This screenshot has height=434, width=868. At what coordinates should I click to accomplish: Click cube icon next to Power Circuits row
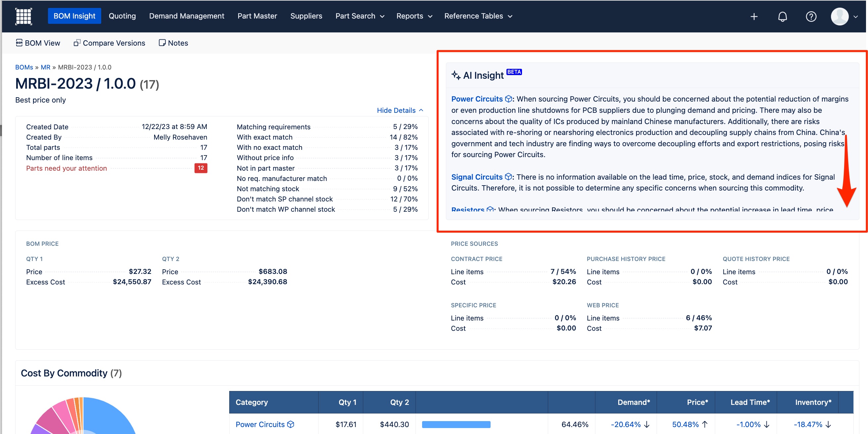pyautogui.click(x=290, y=424)
